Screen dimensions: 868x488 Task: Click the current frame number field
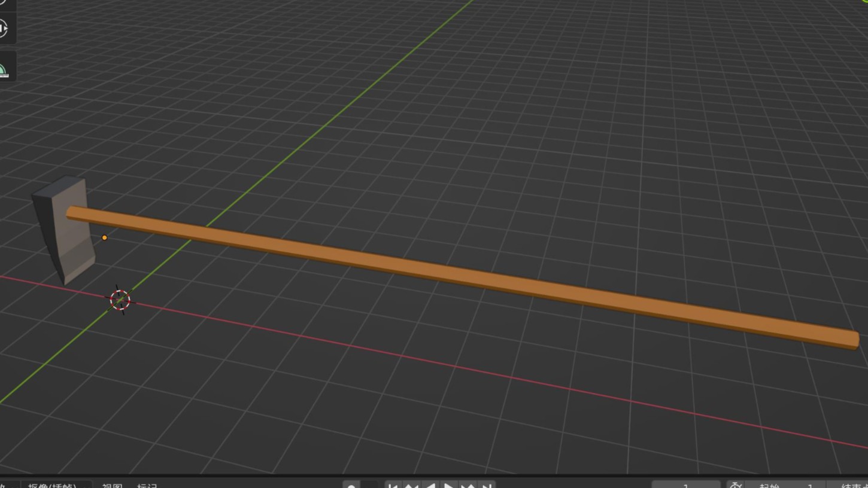click(685, 485)
